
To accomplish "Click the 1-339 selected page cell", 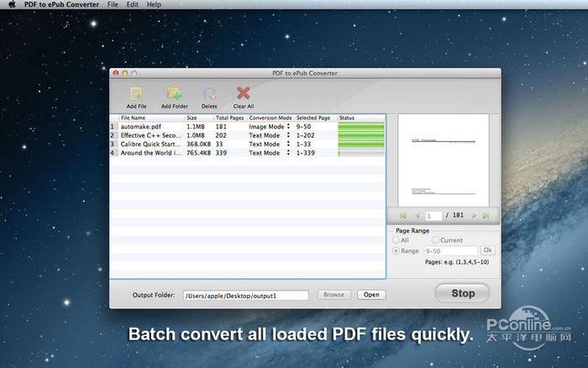I will coord(305,153).
